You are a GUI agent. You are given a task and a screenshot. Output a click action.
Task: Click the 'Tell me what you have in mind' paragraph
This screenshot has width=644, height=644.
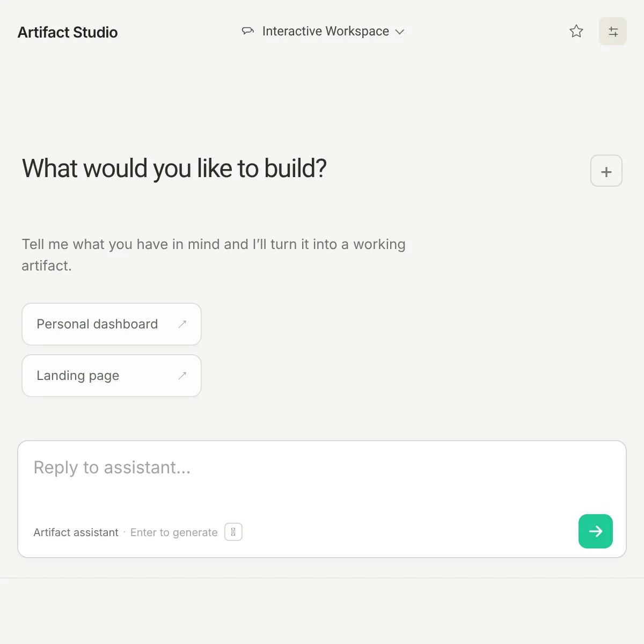(214, 255)
